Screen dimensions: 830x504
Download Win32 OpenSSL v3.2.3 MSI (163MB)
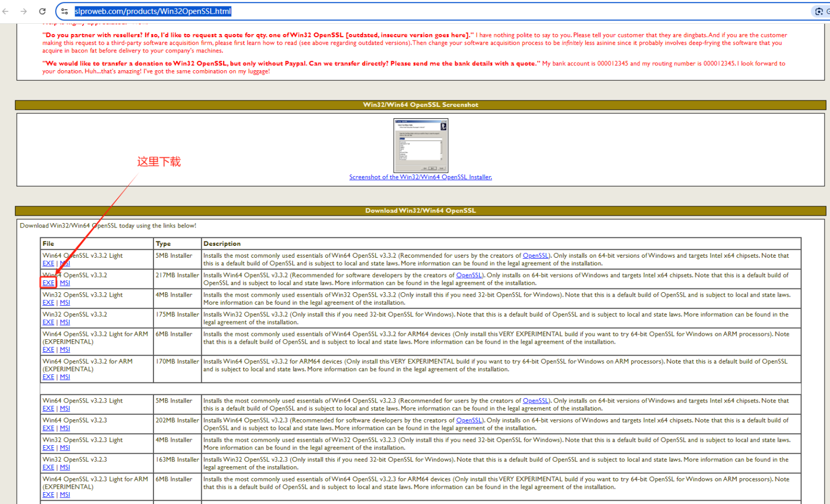pyautogui.click(x=65, y=468)
